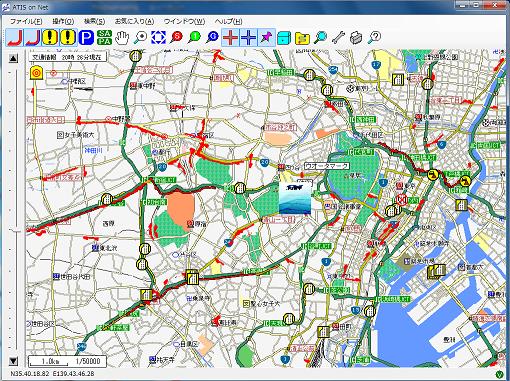Click the purple pushpin icon
This screenshot has width=510, height=381.
[x=266, y=37]
